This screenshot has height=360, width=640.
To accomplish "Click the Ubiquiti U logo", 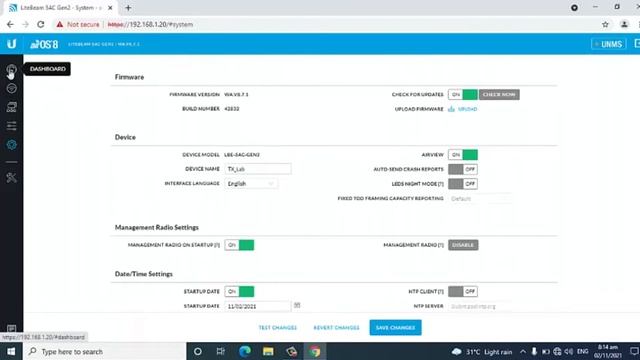I will 11,44.
